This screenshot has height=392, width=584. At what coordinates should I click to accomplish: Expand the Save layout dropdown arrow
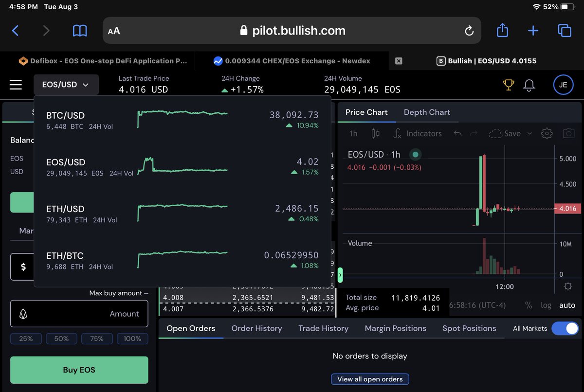(x=530, y=133)
